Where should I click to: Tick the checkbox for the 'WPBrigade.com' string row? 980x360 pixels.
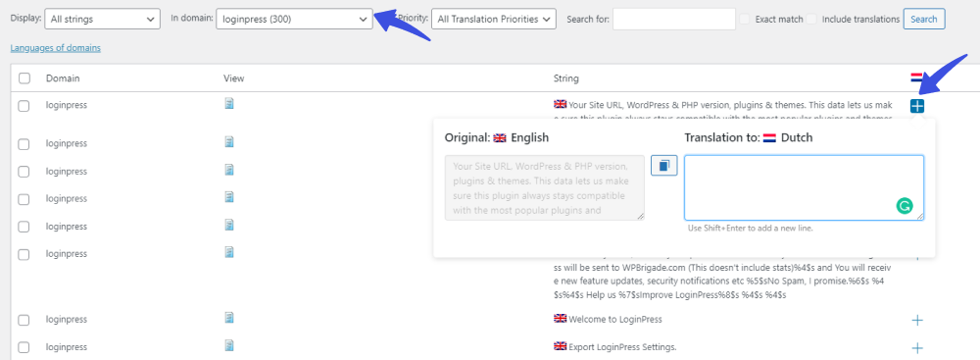tap(24, 254)
